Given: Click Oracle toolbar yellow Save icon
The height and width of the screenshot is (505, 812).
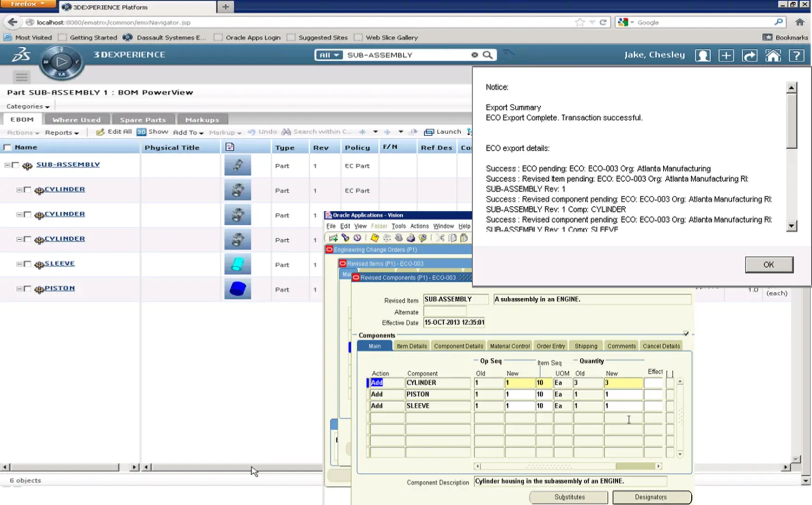Looking at the screenshot, I should [374, 238].
